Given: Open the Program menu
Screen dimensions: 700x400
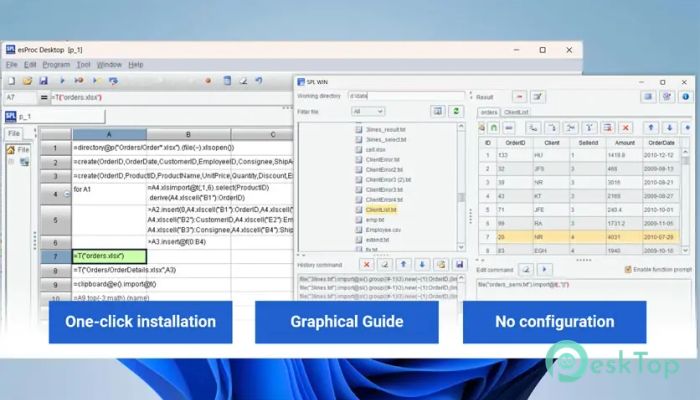Looking at the screenshot, I should tap(56, 65).
